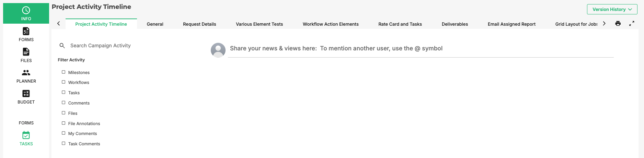Click the lower FORMS sidebar label
The image size is (644, 158).
click(26, 123)
